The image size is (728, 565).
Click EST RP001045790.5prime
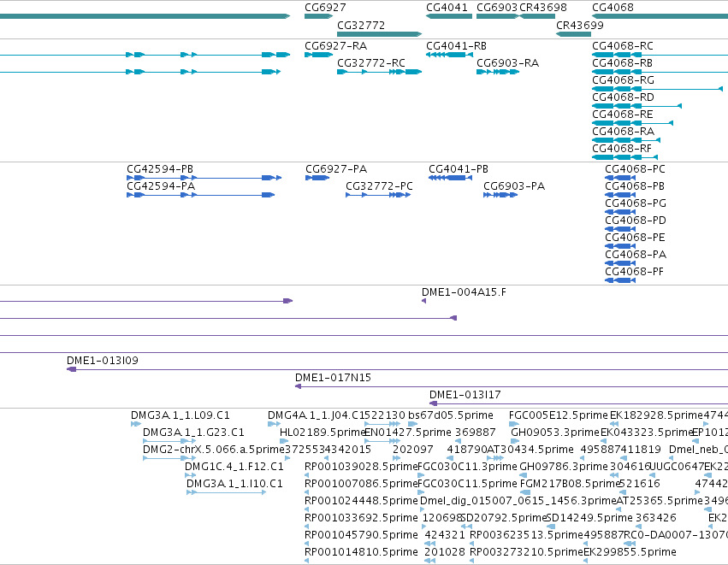(307, 544)
